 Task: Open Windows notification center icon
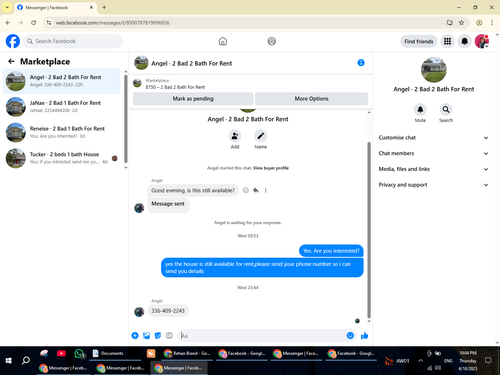[x=488, y=360]
